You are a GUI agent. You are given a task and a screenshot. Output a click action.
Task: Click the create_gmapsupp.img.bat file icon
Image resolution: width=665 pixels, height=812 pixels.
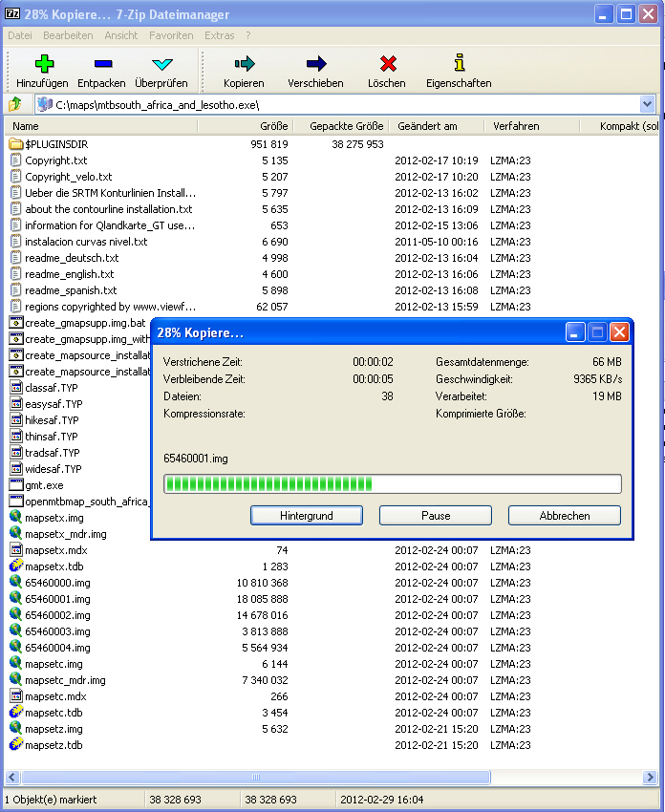coord(16,323)
